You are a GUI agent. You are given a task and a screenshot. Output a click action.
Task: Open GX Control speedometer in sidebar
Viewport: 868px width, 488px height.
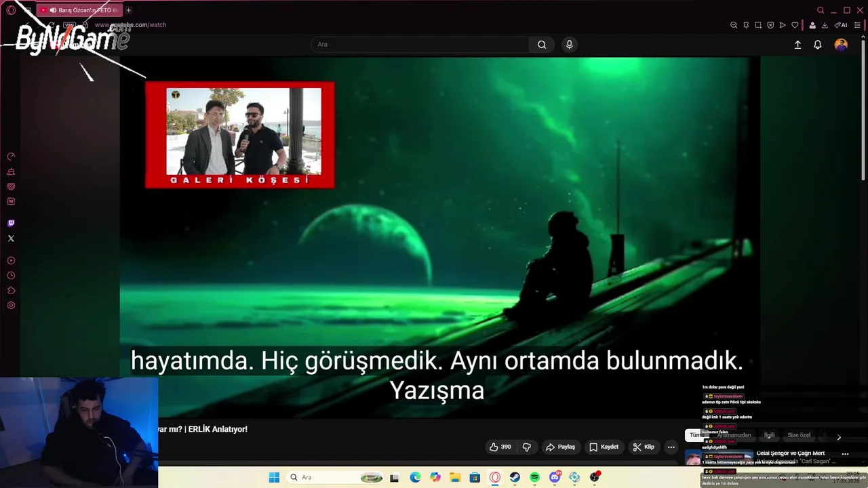click(x=11, y=157)
